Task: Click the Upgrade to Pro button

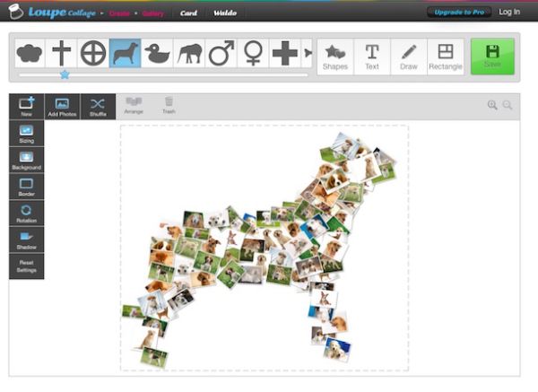Action: pyautogui.click(x=457, y=13)
